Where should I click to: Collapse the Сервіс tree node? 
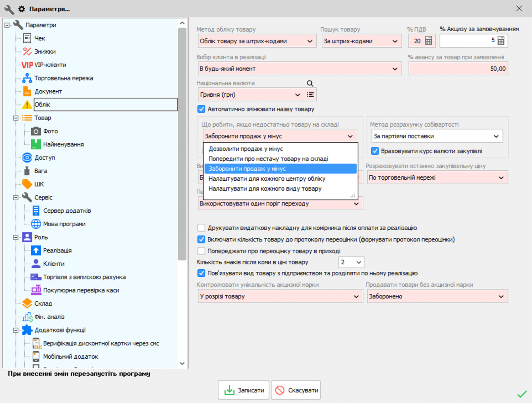click(15, 197)
